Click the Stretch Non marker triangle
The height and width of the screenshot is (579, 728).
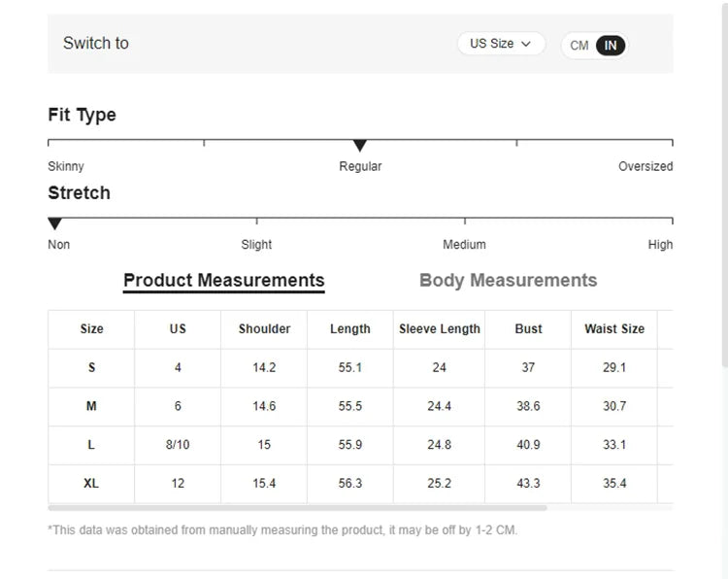coord(54,223)
